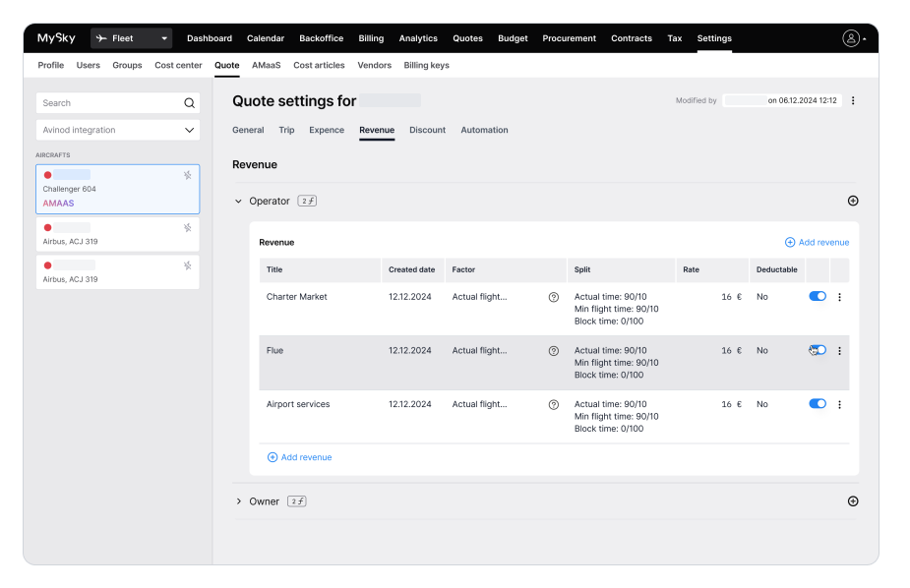
Task: Click Add revenue link below the table
Action: coord(300,457)
